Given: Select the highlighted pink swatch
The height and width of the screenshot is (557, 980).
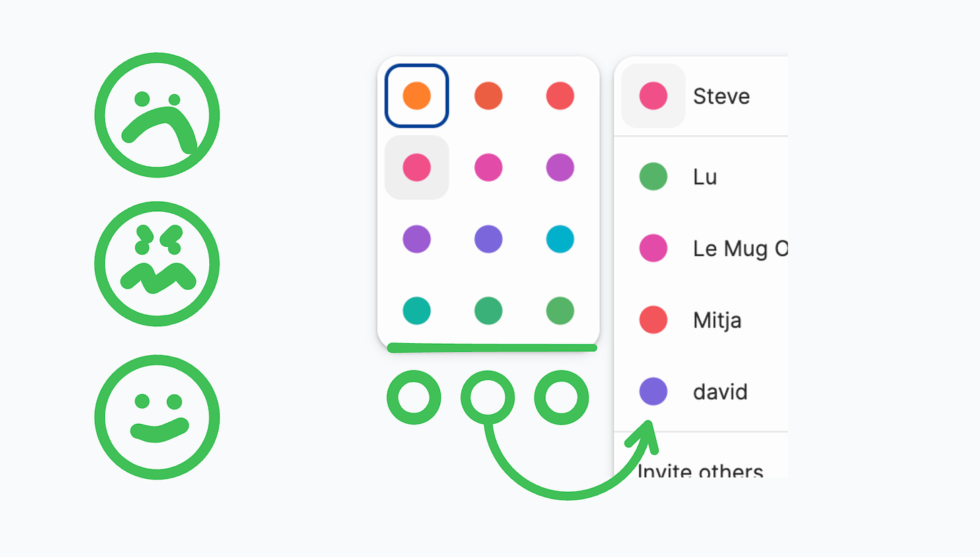Looking at the screenshot, I should (417, 168).
